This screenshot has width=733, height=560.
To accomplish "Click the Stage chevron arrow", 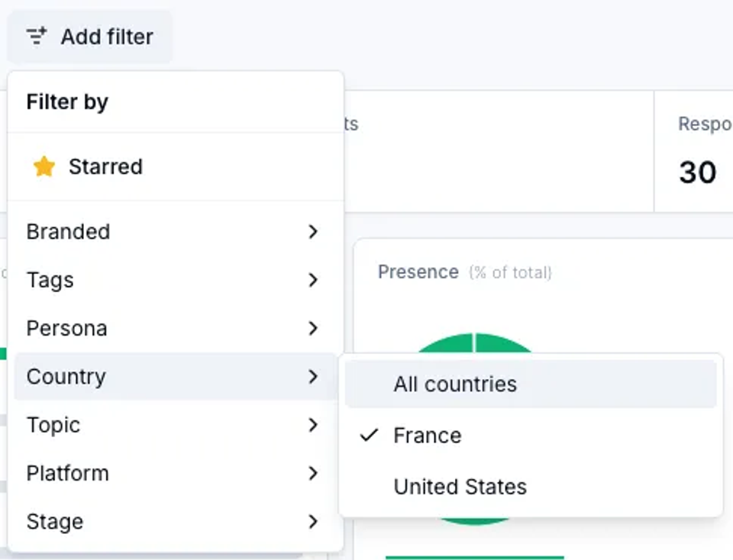I will [313, 522].
